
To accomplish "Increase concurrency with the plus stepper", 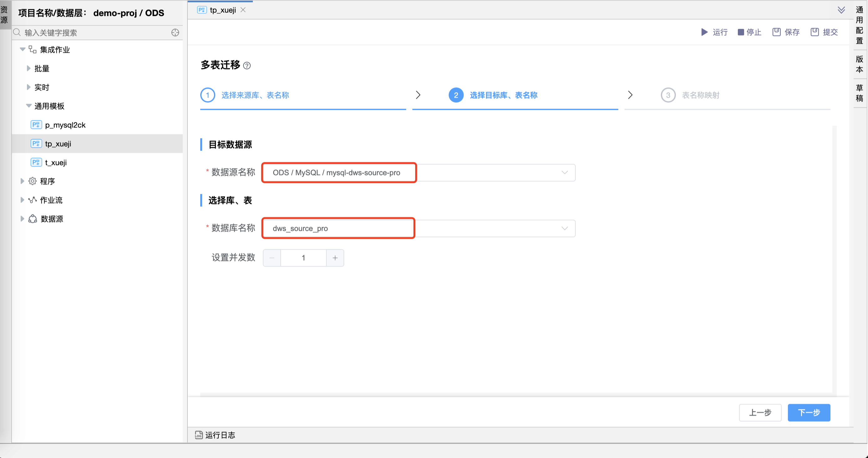I will point(335,258).
